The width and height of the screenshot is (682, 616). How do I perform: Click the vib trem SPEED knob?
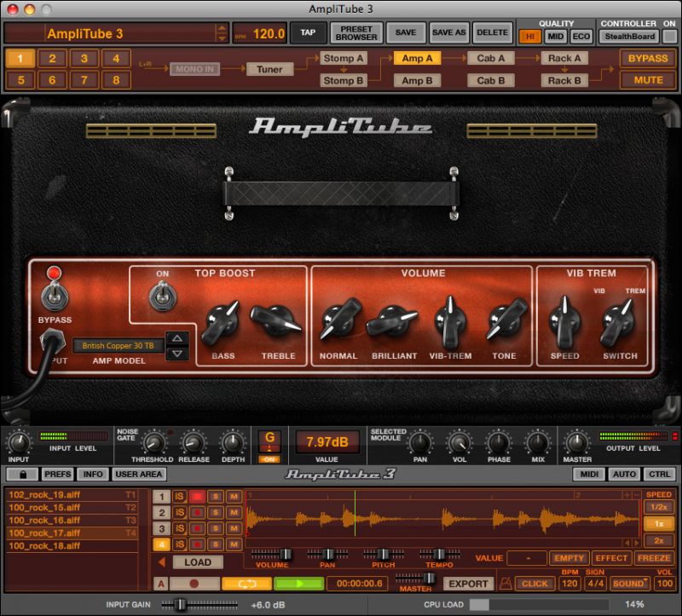[564, 323]
